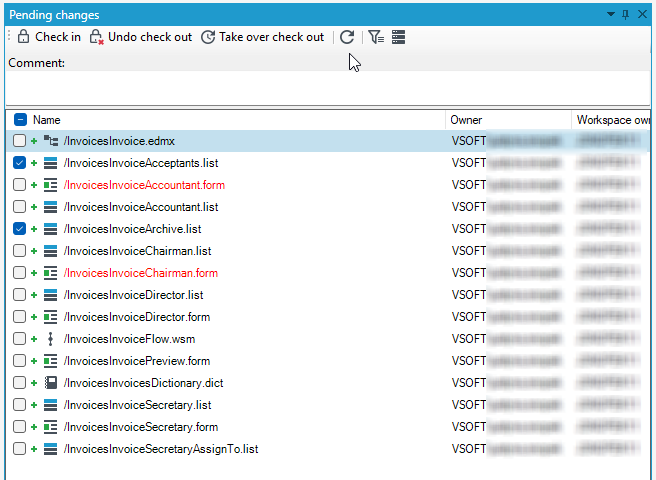This screenshot has height=480, width=656.
Task: Uncheck InvoicesInvoiceAcceptants.list checkbox
Action: pyautogui.click(x=19, y=163)
